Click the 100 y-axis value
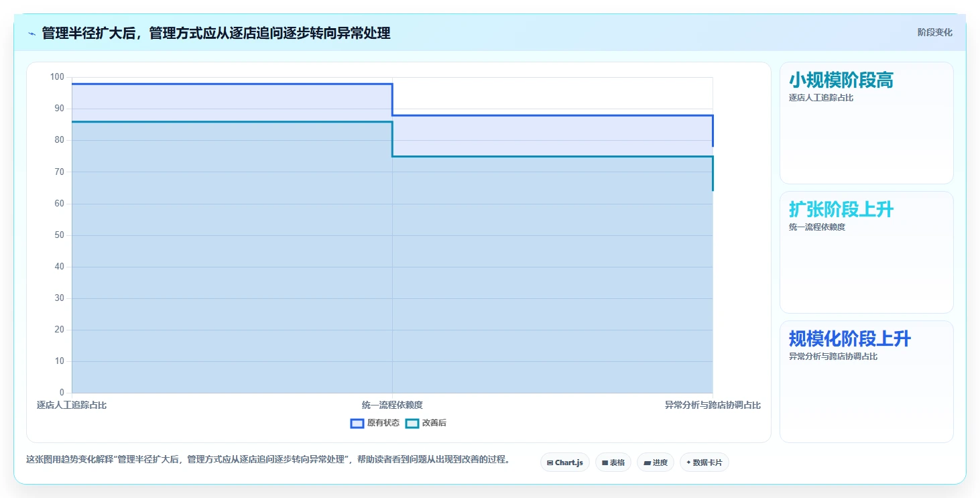Viewport: 980px width, 498px height. coord(57,77)
